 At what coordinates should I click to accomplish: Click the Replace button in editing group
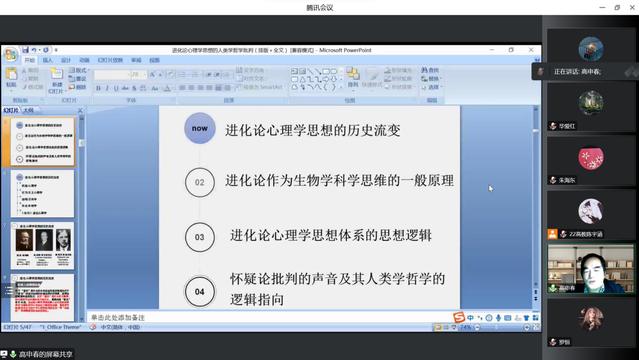(x=430, y=78)
